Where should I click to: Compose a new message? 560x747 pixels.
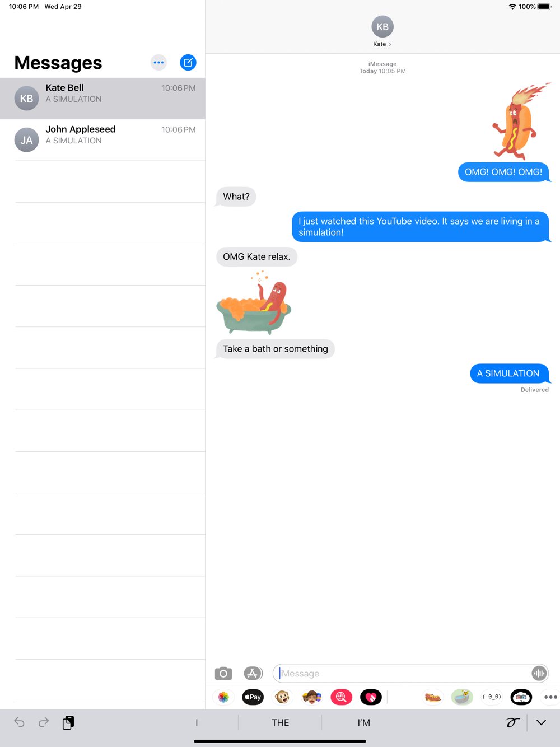point(188,62)
